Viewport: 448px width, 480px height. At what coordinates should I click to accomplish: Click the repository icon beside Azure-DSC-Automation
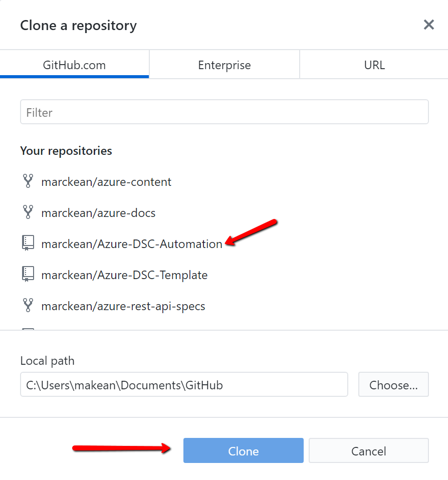click(x=28, y=244)
